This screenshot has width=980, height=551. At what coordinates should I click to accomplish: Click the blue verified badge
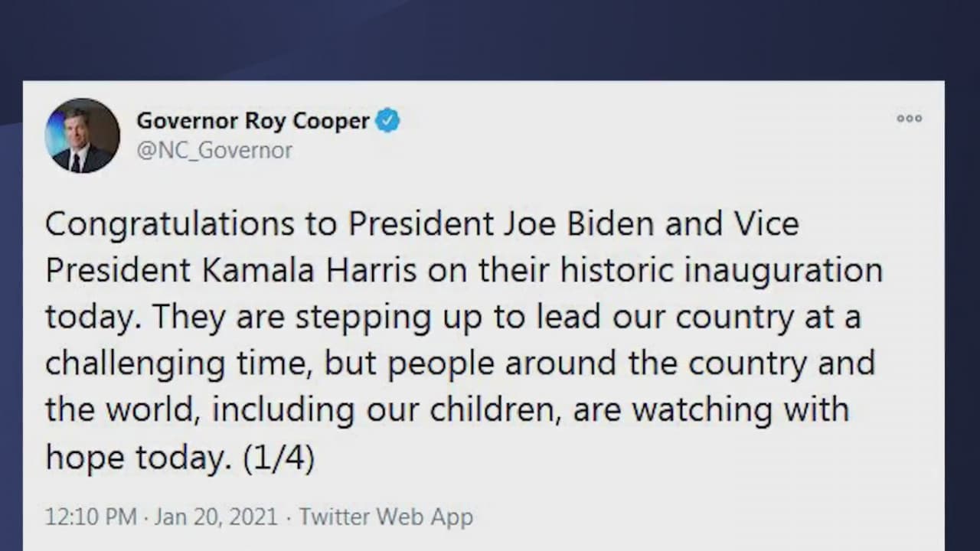(387, 121)
